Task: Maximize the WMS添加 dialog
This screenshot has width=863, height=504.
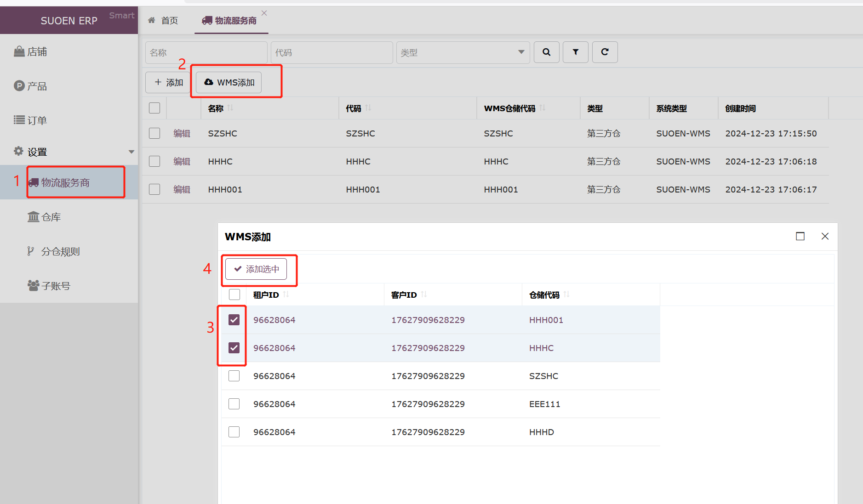Action: 800,236
